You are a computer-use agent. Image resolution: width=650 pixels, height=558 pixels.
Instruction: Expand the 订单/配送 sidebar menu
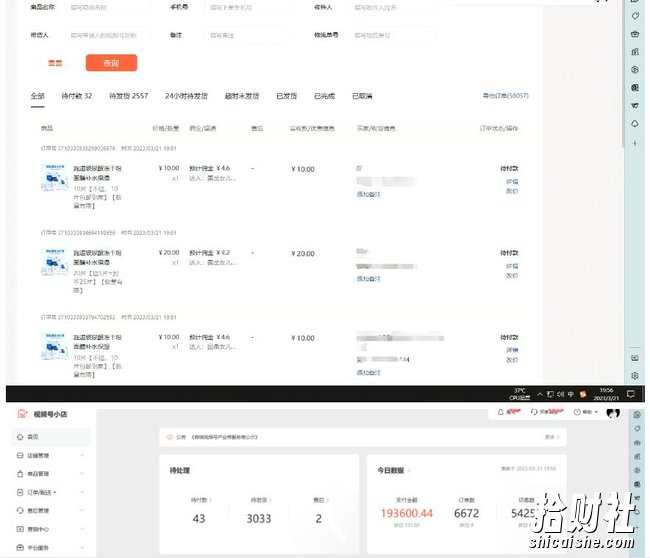51,492
